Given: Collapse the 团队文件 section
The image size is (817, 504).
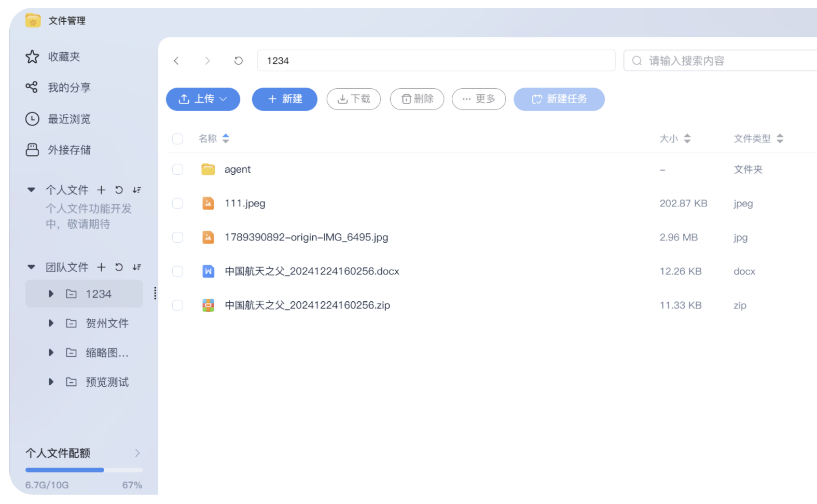Looking at the screenshot, I should pos(31,267).
